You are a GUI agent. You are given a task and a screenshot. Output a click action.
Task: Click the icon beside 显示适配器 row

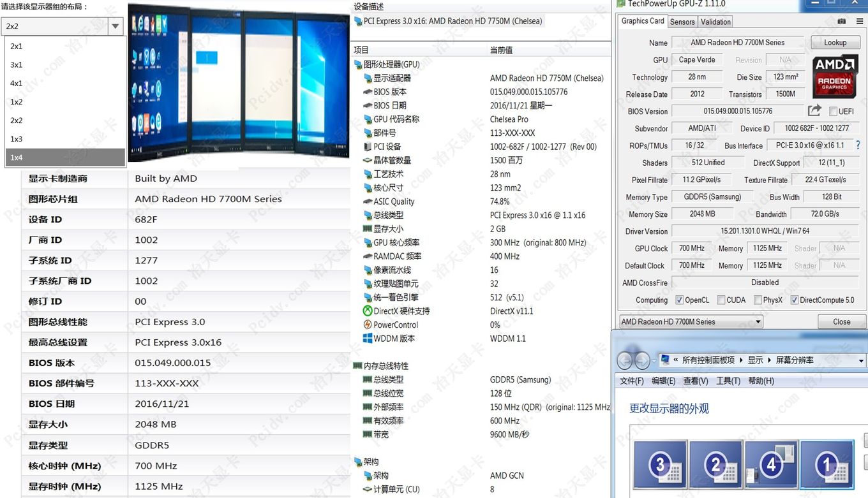click(x=368, y=78)
